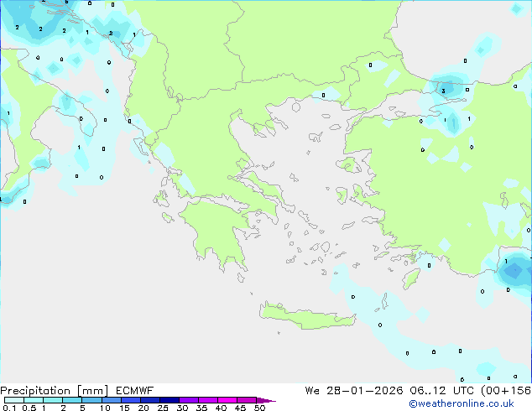532x411 pixels.
Task: Open the weatheronline.co.uk link
Action: coord(462,403)
